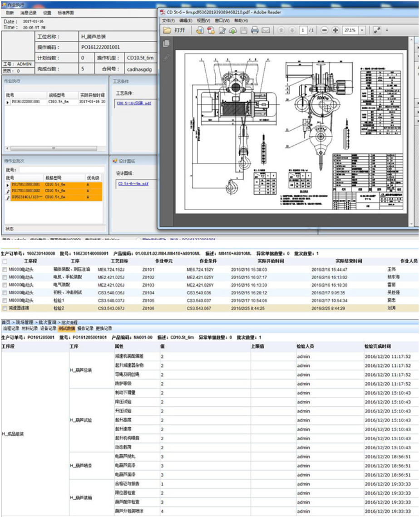The image size is (420, 517).
Task: Click the attachments paperclip icon in sidebar
Action: [x=166, y=58]
